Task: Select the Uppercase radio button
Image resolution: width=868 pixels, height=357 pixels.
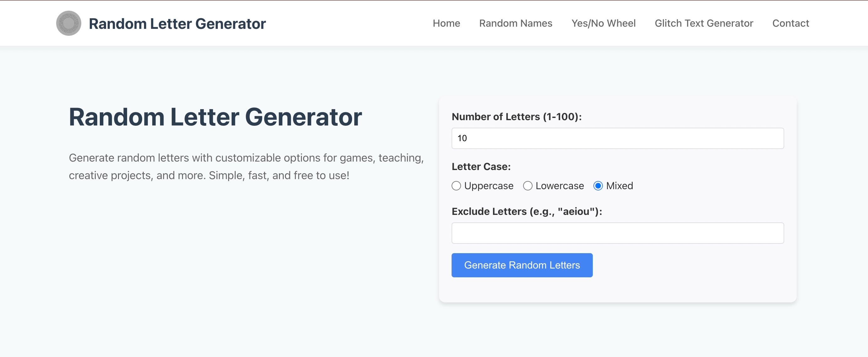Action: click(x=456, y=186)
